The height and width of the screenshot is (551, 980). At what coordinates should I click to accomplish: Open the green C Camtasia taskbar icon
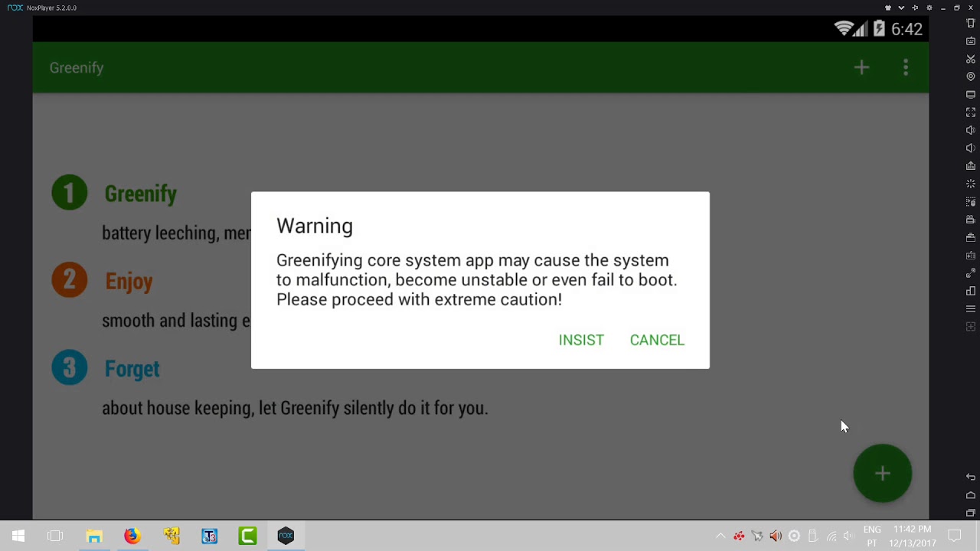[247, 536]
